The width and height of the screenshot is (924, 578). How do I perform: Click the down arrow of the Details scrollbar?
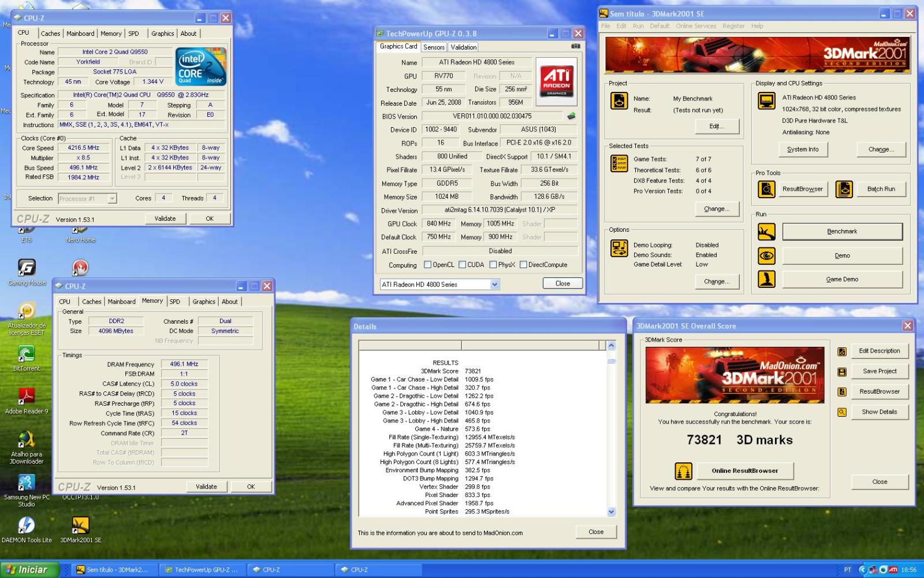click(x=611, y=512)
